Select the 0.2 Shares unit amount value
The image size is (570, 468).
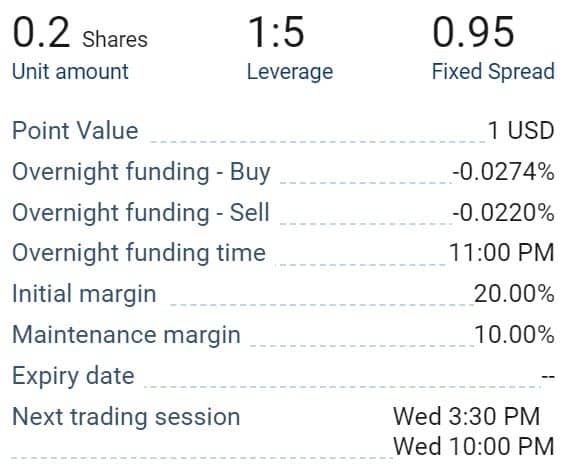pyautogui.click(x=80, y=33)
